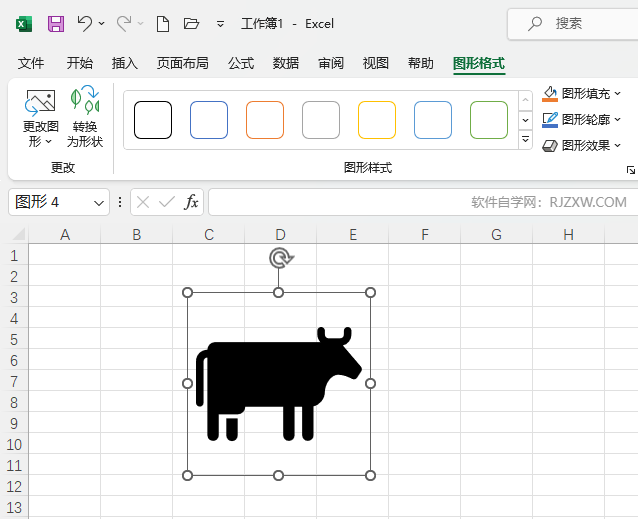This screenshot has width=638, height=519.
Task: Select the black outline shape style
Action: [x=153, y=120]
